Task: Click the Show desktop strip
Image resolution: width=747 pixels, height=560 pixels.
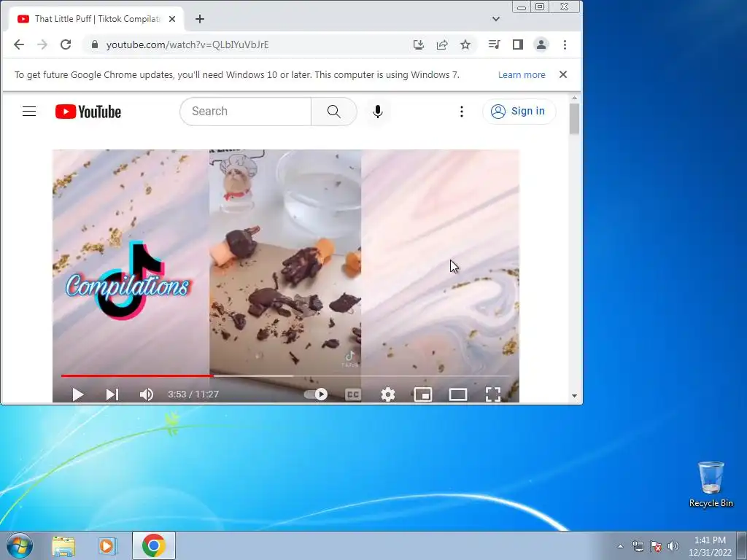Action: click(742, 545)
